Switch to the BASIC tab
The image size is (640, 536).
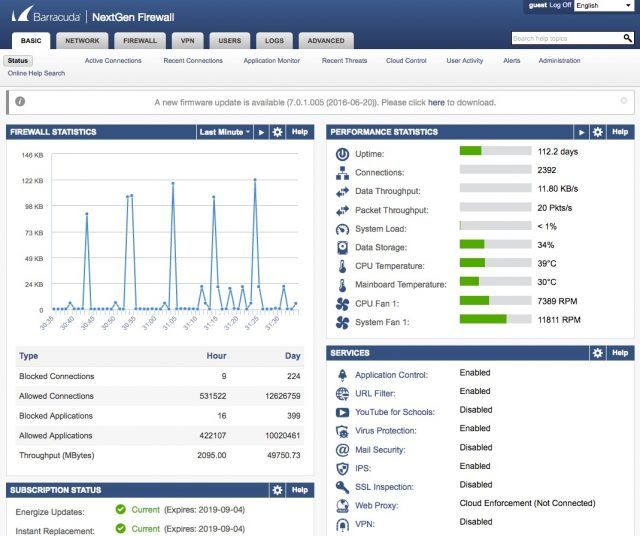[x=31, y=40]
